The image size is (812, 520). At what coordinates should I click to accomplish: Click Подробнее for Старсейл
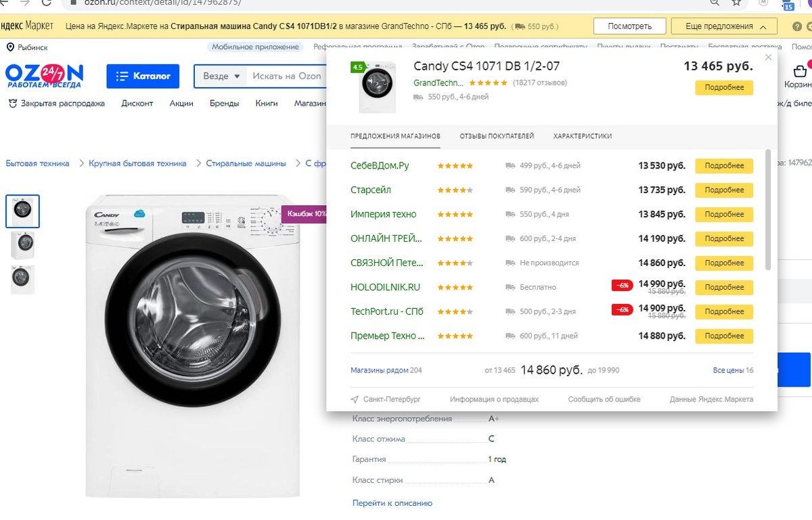tap(724, 190)
